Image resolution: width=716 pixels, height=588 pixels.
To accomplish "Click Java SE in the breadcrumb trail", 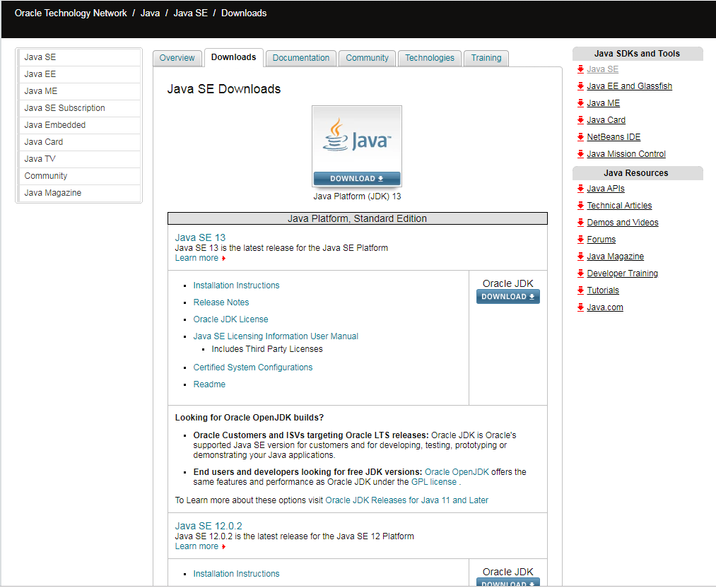I will (x=190, y=13).
